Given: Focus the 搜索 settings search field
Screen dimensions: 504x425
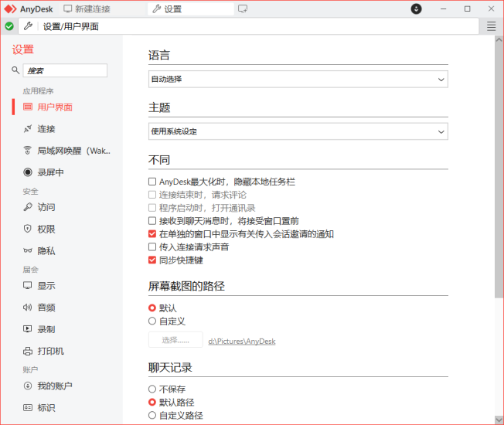Looking at the screenshot, I should coord(65,70).
